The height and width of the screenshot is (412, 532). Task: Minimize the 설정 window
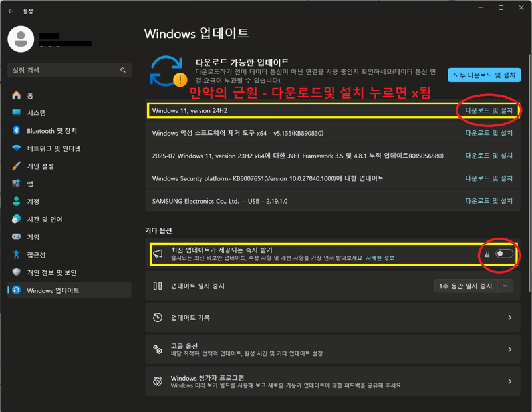(x=480, y=8)
